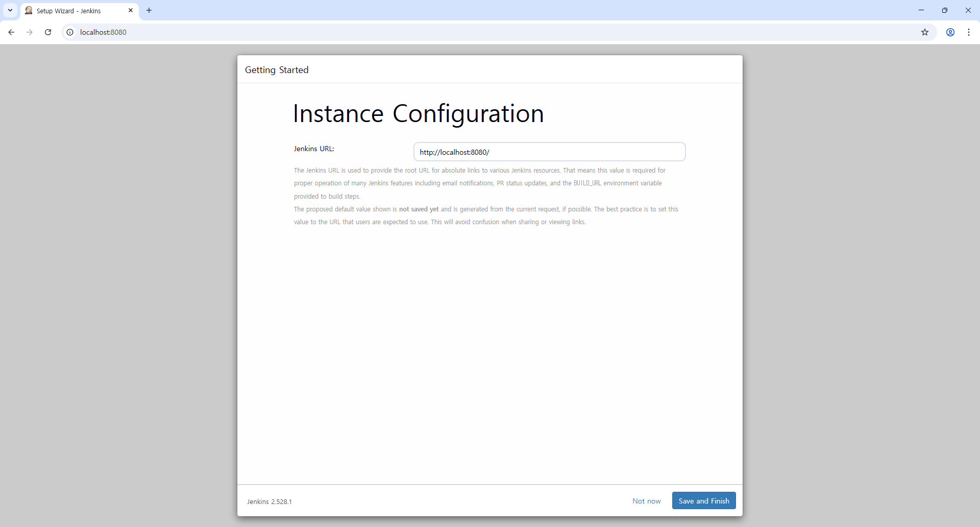980x527 pixels.
Task: Click the browser back arrow
Action: pos(11,32)
